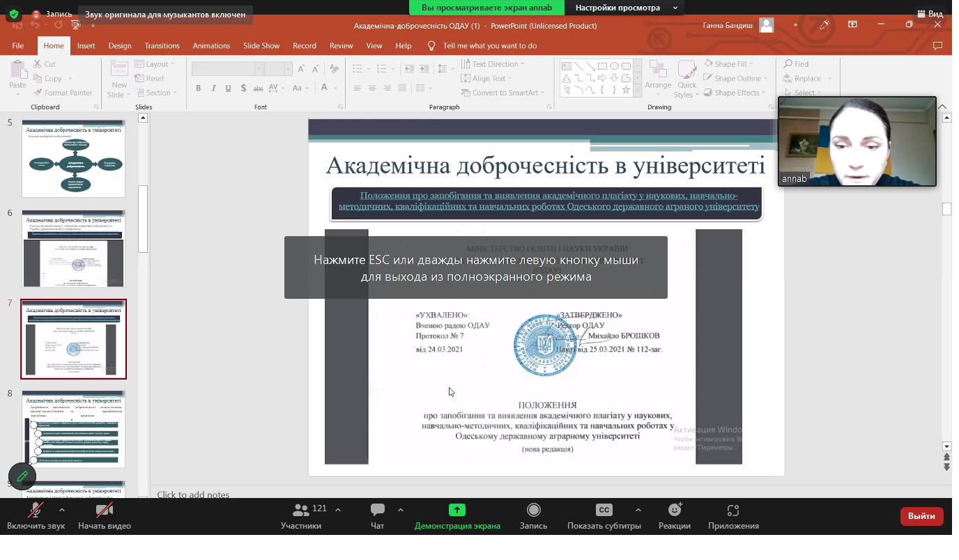
Task: Switch to the Insert ribbon tab
Action: pyautogui.click(x=86, y=46)
